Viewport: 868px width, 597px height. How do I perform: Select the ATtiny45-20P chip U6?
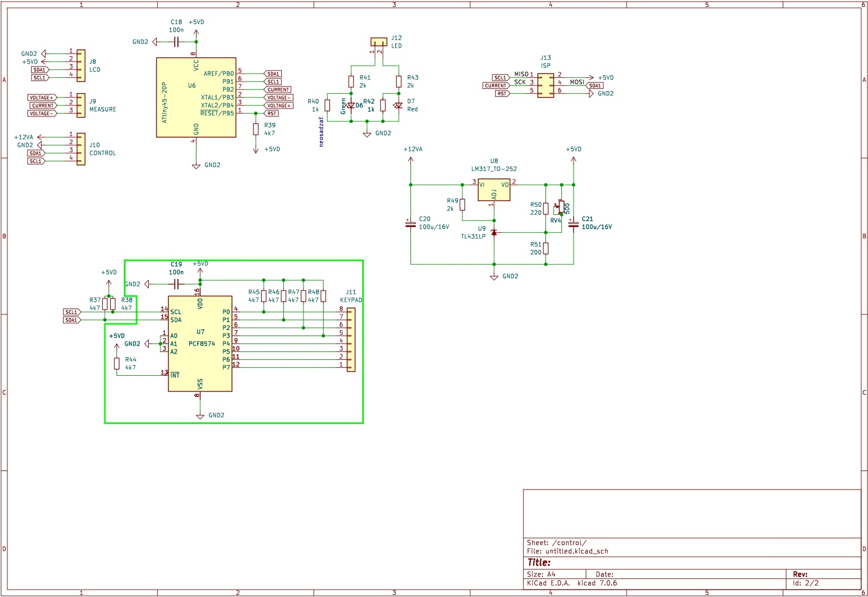pyautogui.click(x=196, y=98)
